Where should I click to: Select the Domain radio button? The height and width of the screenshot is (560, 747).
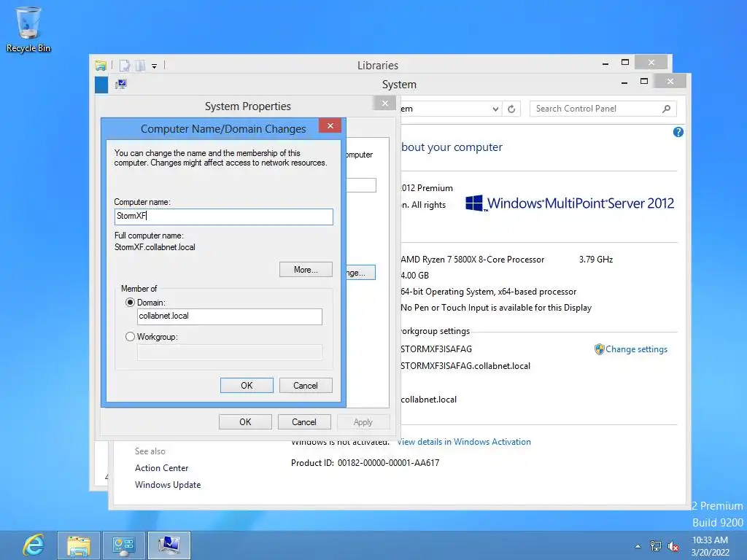[x=130, y=303]
